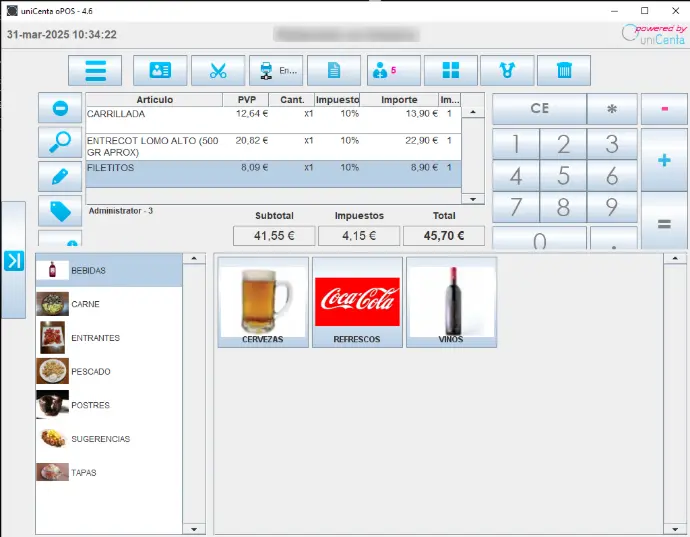Click the magnifying glass search icon
Image resolution: width=690 pixels, height=537 pixels.
coord(59,142)
